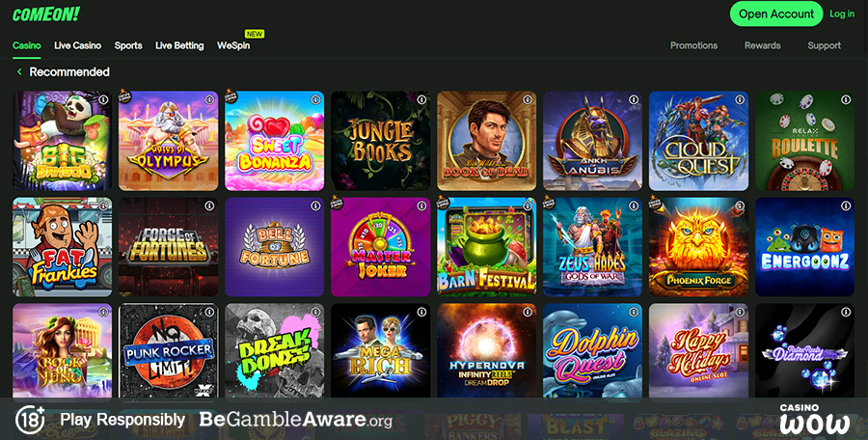Open the Phoenix Forge game thumbnail
This screenshot has height=440, width=868.
coord(698,247)
